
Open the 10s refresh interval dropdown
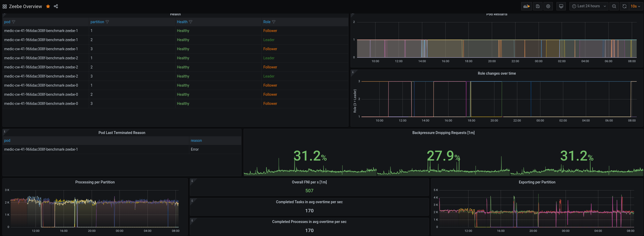pyautogui.click(x=636, y=6)
